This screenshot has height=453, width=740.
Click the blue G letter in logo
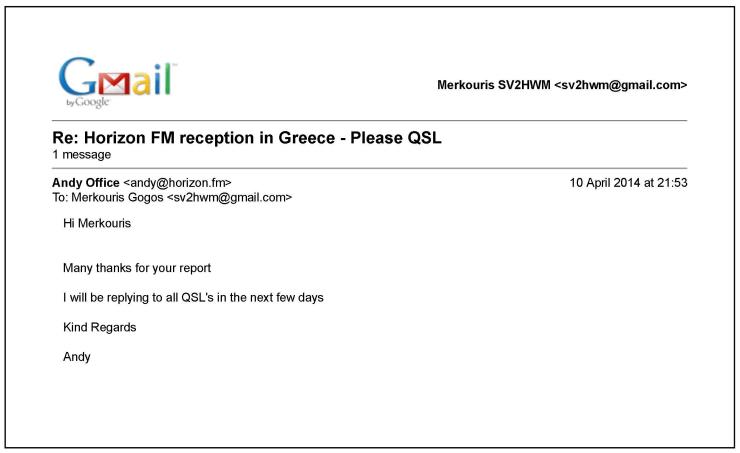tap(77, 76)
